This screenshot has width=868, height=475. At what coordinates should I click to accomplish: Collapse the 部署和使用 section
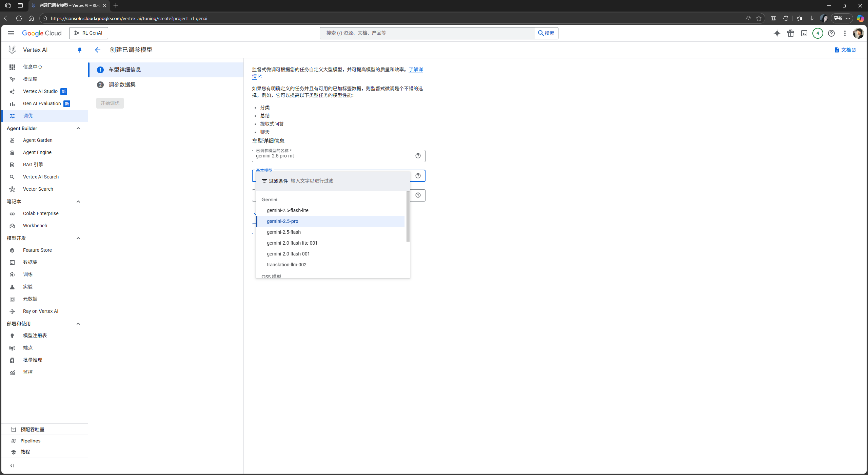pyautogui.click(x=78, y=324)
